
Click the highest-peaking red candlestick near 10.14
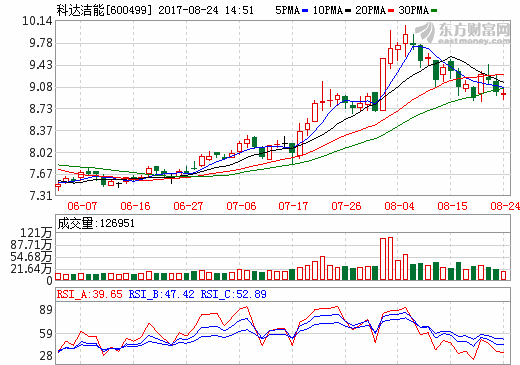[405, 41]
